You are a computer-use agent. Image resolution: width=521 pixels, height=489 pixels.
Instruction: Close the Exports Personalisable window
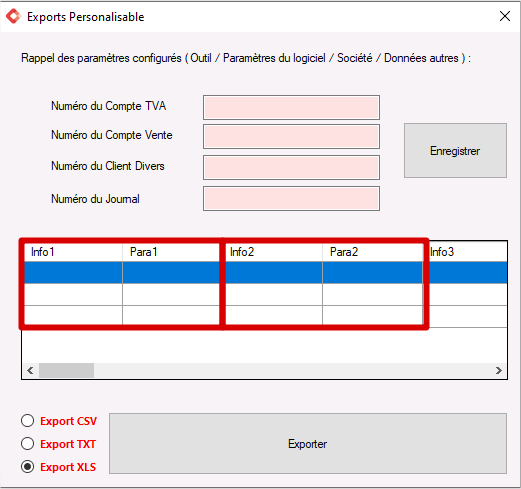(x=505, y=16)
